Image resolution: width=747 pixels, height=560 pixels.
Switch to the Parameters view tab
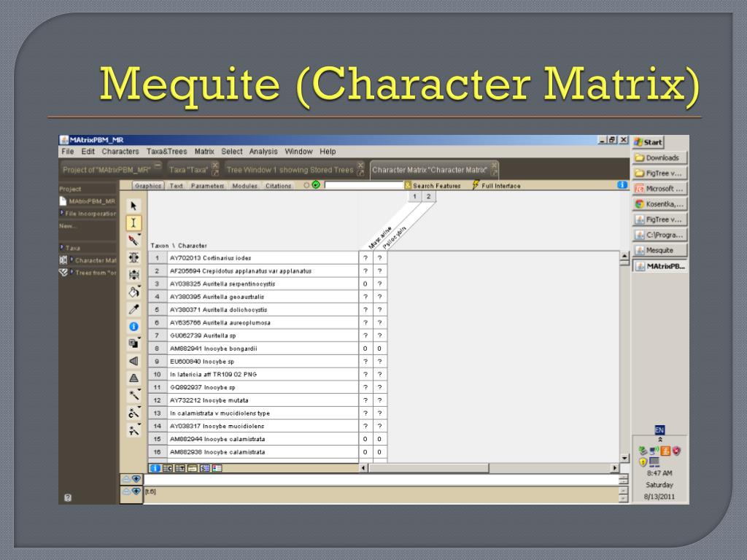pos(207,186)
